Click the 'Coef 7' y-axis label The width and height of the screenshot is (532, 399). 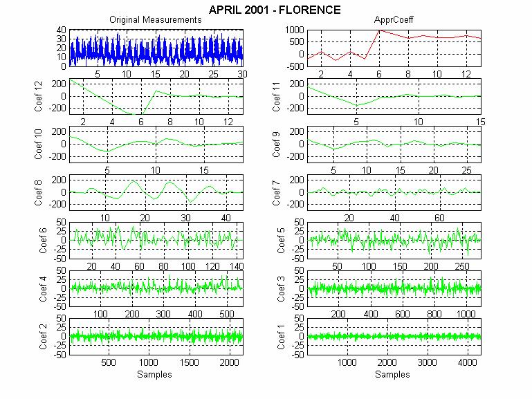tap(276, 192)
